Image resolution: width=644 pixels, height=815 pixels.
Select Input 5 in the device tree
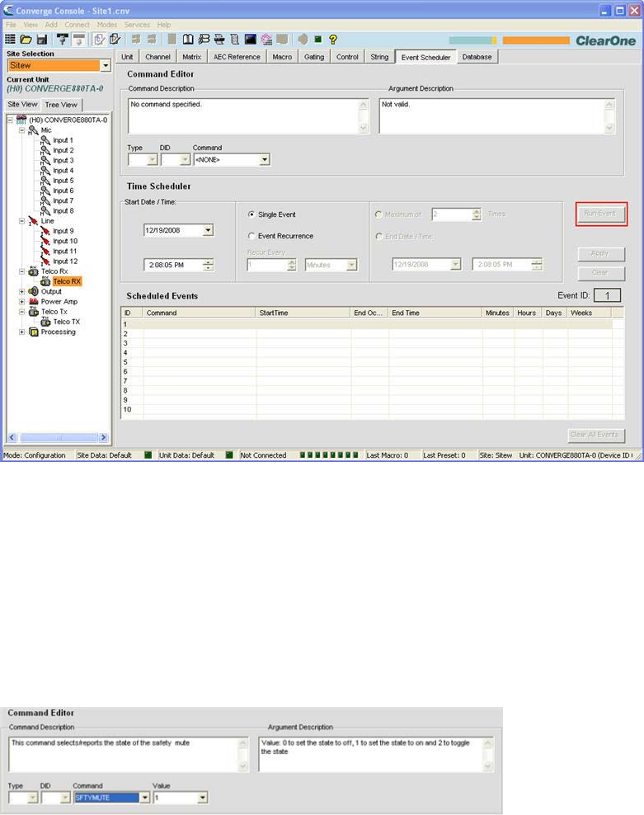point(63,181)
